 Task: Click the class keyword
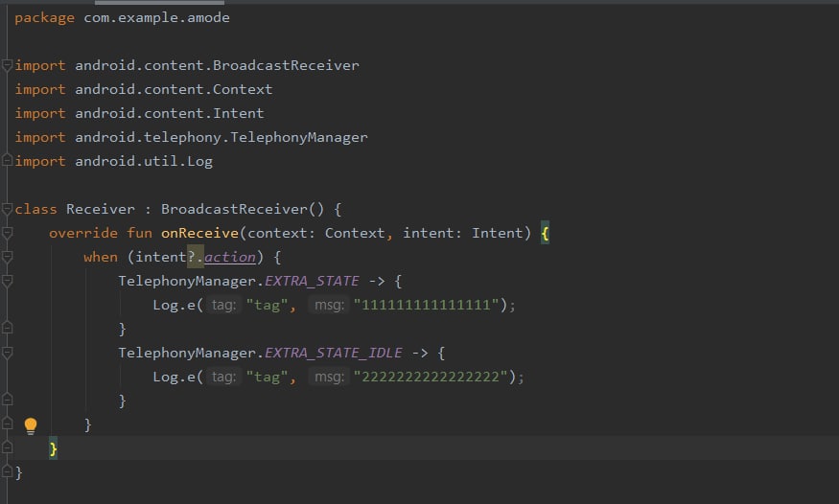tap(35, 209)
